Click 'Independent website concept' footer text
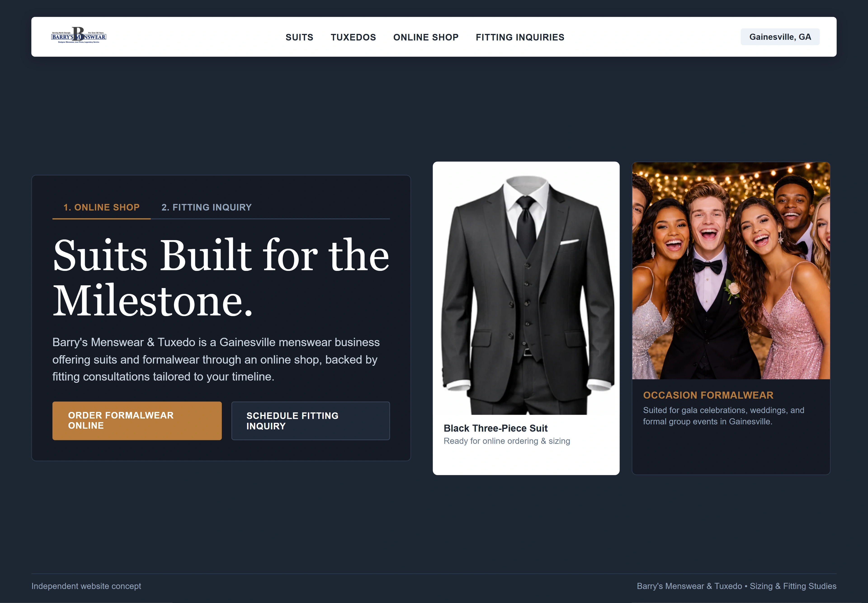The image size is (868, 603). pos(86,586)
